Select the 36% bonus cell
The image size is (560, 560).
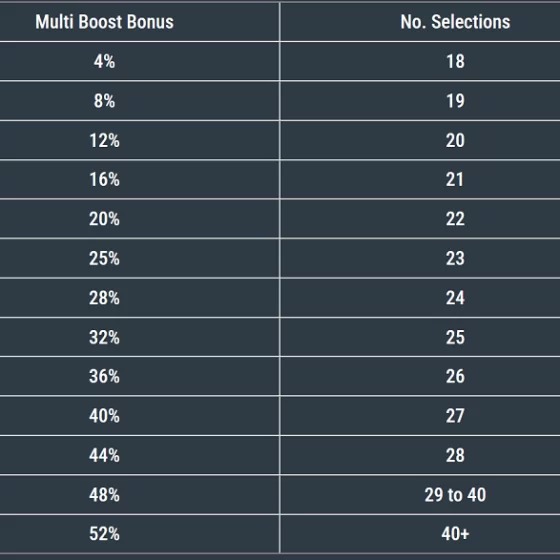pos(104,376)
